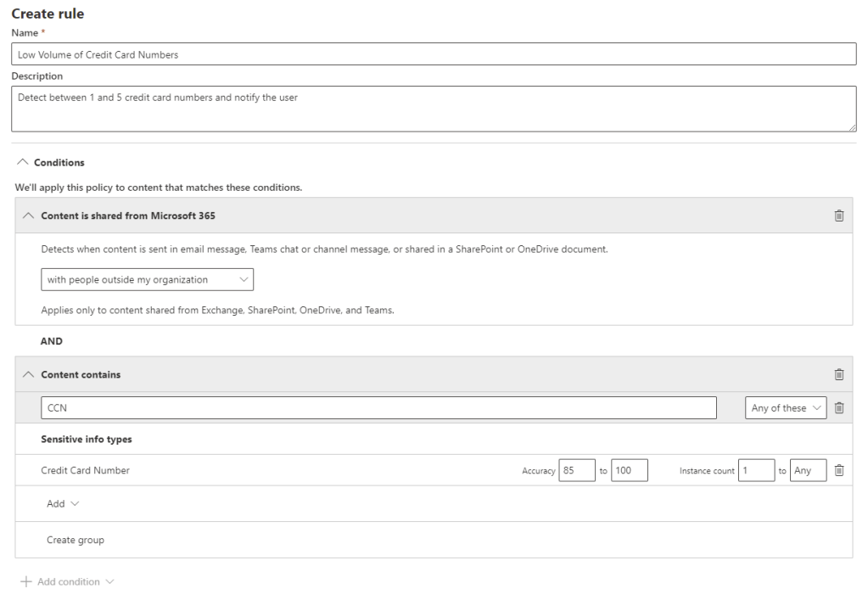Open the 'with people outside my organization' dropdown
Viewport: 868px width, 600px height.
[147, 279]
